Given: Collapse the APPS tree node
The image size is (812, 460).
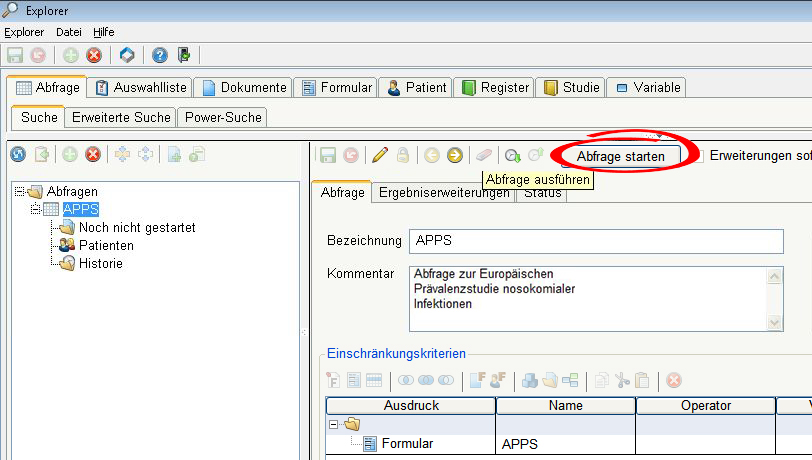Looking at the screenshot, I should coord(35,209).
